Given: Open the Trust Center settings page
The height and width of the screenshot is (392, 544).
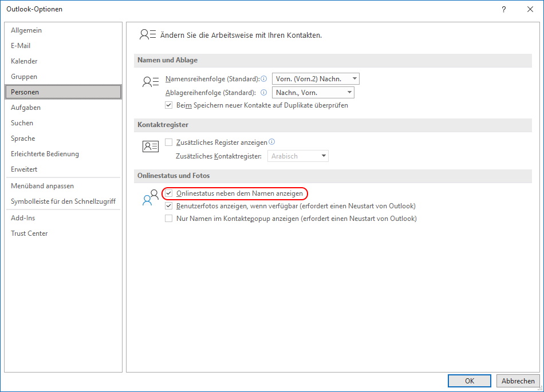Looking at the screenshot, I should 29,233.
